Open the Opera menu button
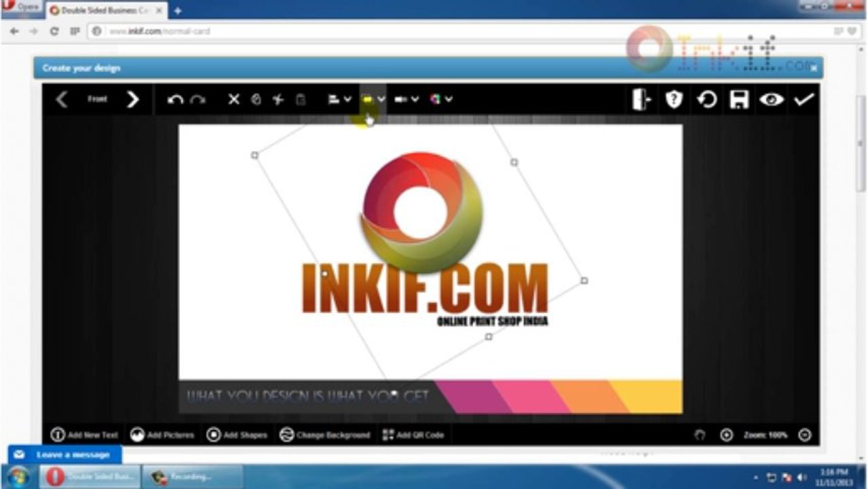The width and height of the screenshot is (868, 489). coord(20,8)
